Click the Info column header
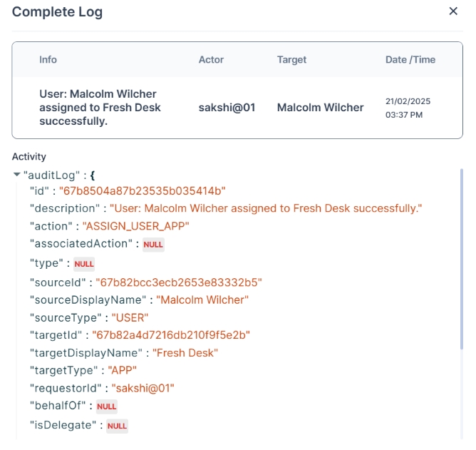476x450 pixels. click(x=48, y=60)
